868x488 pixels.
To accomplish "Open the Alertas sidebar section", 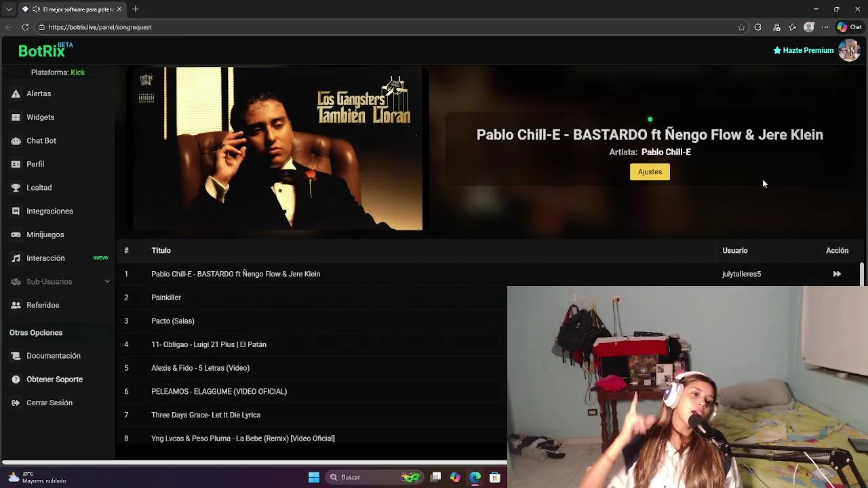I will point(39,94).
